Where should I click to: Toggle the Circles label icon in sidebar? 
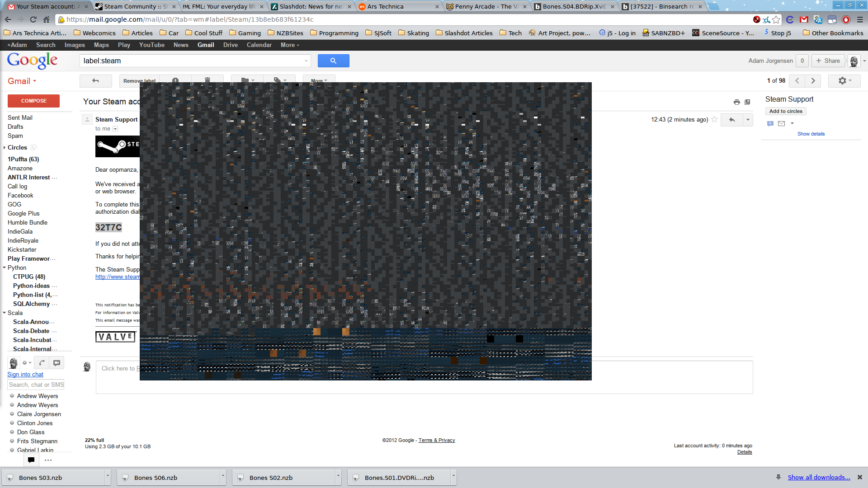(34, 147)
